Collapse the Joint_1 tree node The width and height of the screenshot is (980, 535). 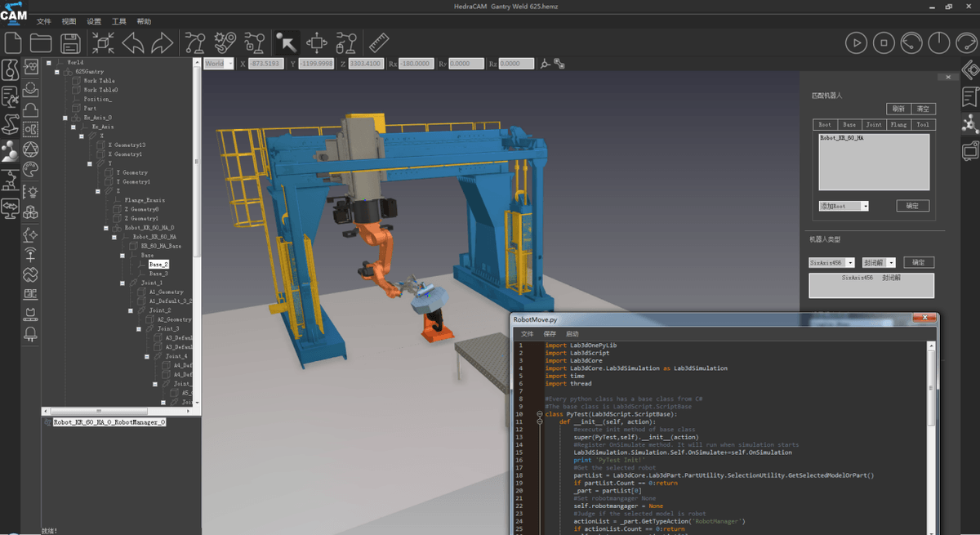[x=122, y=283]
